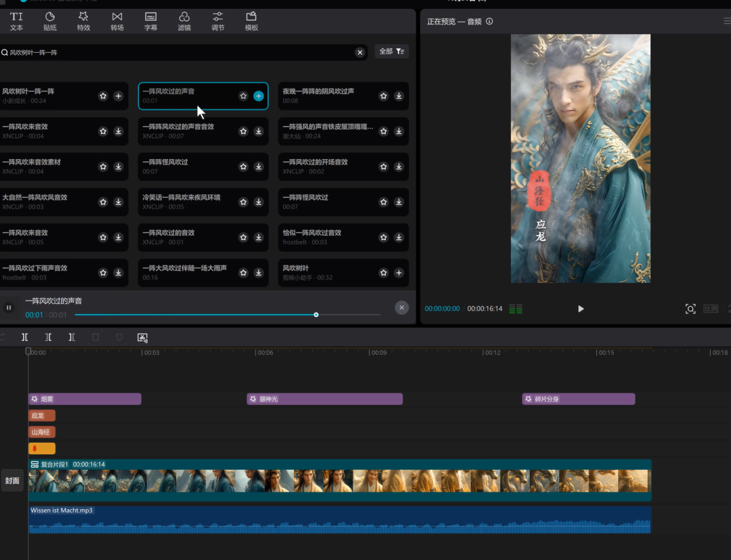The width and height of the screenshot is (731, 560).
Task: Download 一阵风吹过下雨声音效
Action: (x=118, y=273)
